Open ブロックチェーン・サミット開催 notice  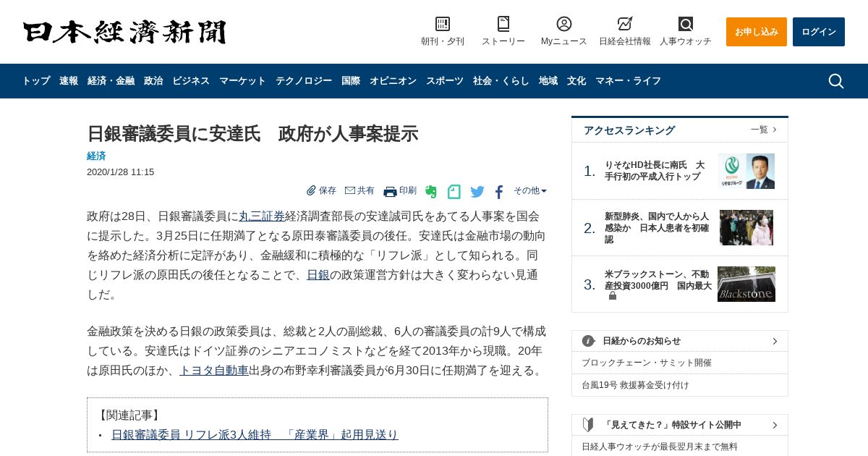click(647, 363)
